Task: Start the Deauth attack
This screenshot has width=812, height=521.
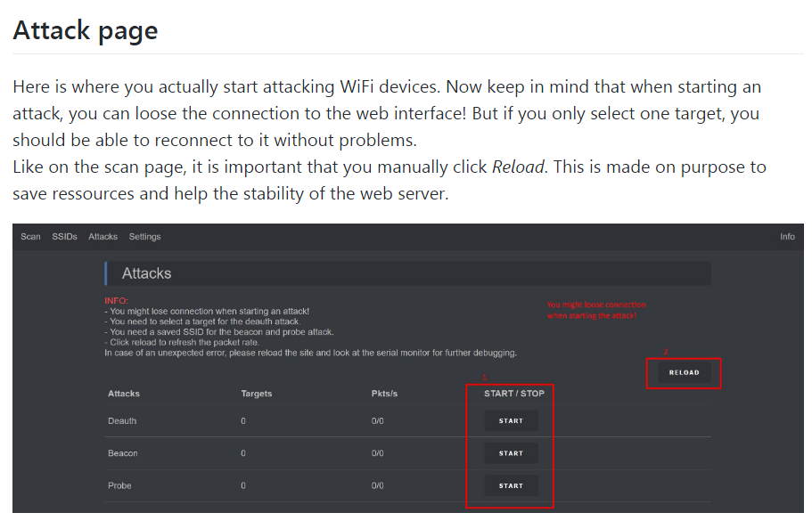Action: (x=511, y=420)
